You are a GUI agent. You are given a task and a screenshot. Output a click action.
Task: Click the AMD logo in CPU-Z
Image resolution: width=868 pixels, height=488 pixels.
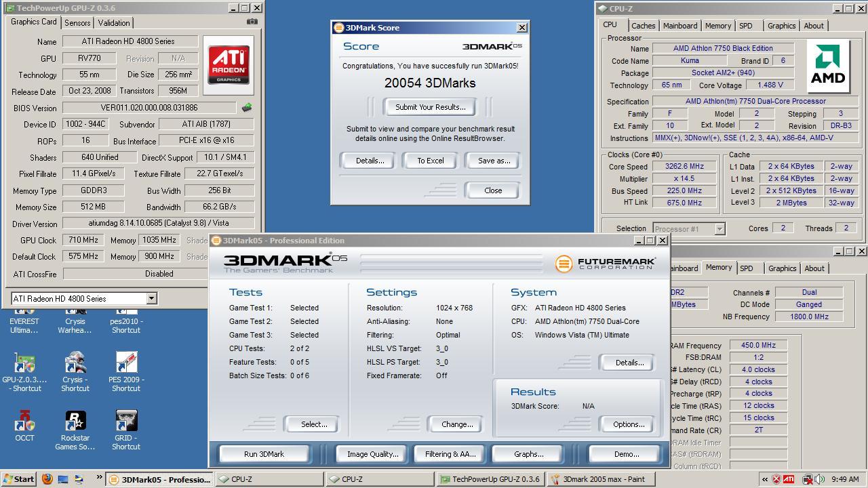(x=828, y=66)
